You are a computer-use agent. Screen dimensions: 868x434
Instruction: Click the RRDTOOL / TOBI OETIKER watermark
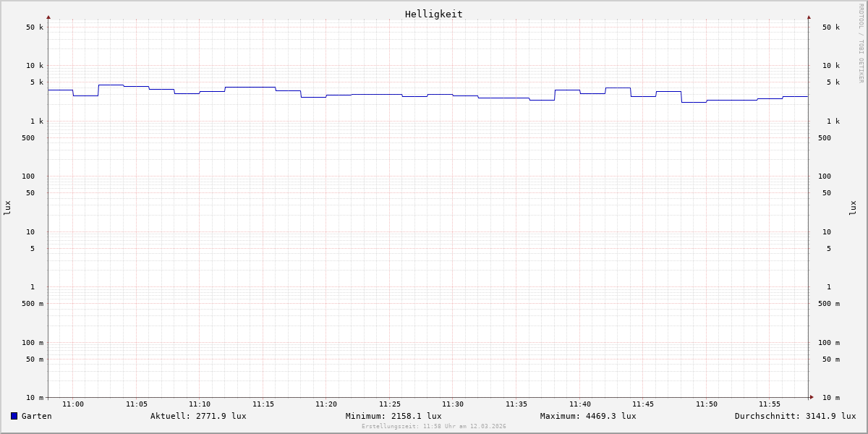861,43
